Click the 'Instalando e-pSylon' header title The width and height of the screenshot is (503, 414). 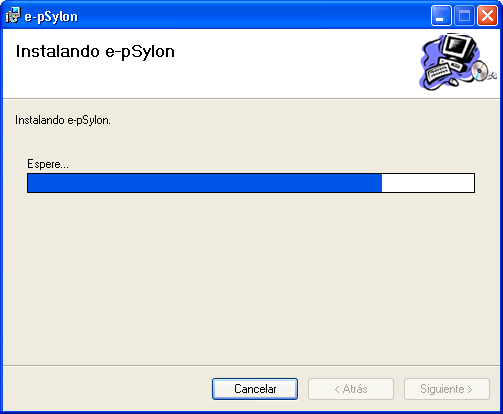[x=95, y=52]
